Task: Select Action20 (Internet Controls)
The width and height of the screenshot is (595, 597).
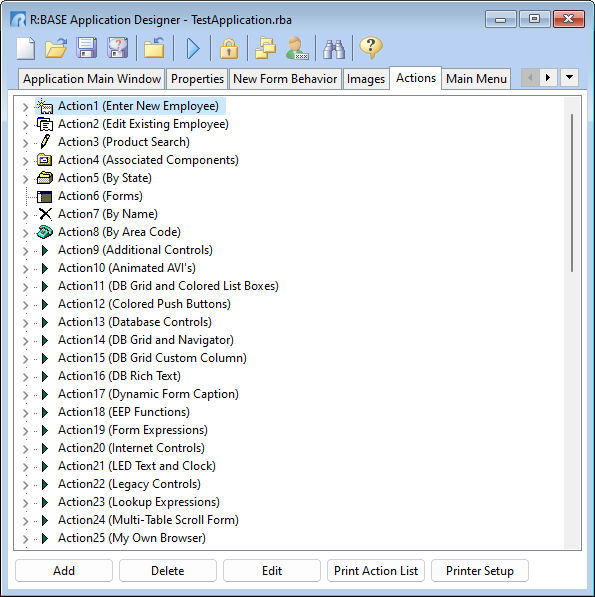Action: tap(131, 448)
